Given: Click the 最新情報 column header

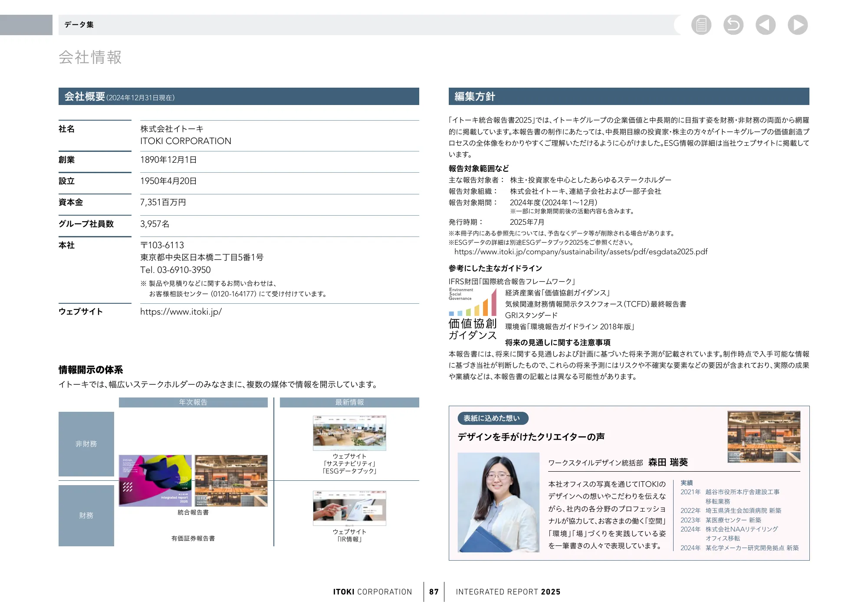Looking at the screenshot, I should pyautogui.click(x=349, y=402).
